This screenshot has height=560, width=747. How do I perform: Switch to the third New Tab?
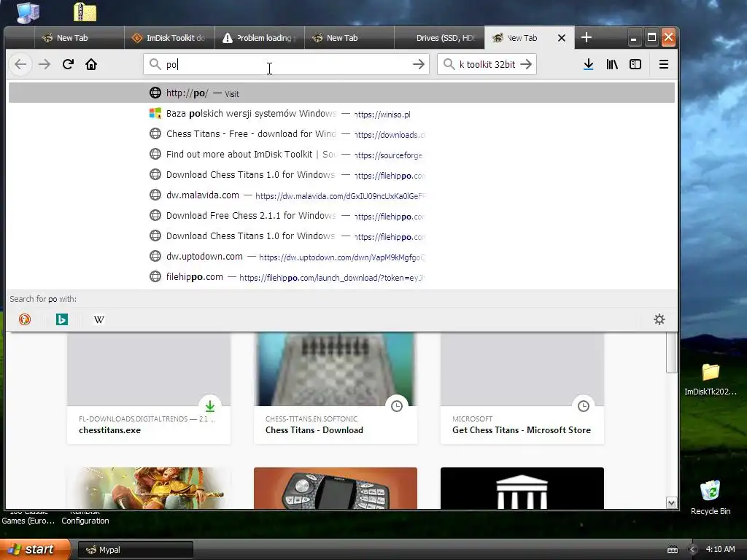coord(349,38)
